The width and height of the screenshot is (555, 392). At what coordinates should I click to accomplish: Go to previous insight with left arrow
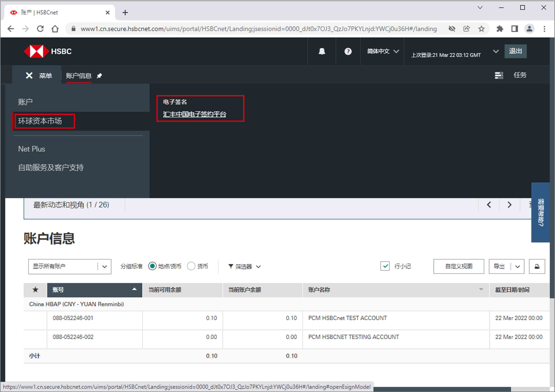point(489,205)
